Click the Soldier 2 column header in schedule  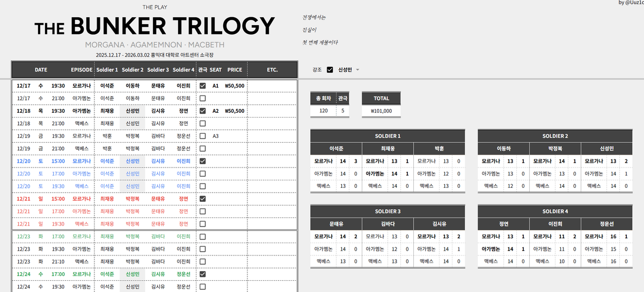click(133, 70)
